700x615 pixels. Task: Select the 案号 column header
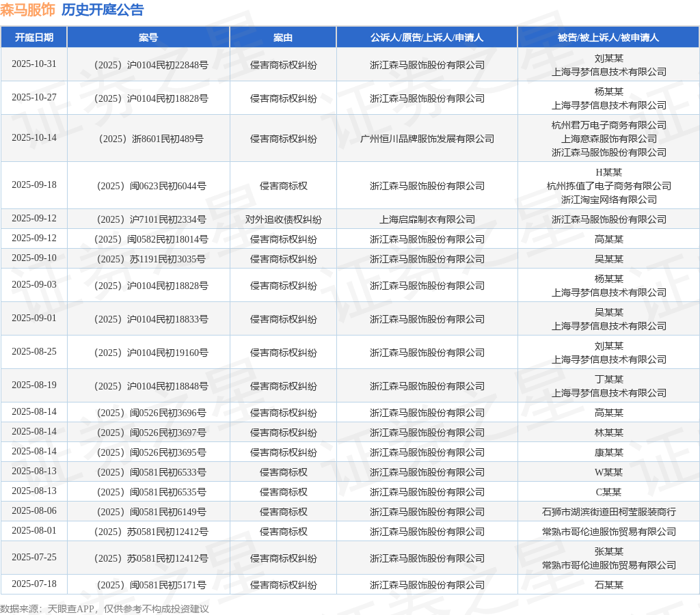(148, 38)
